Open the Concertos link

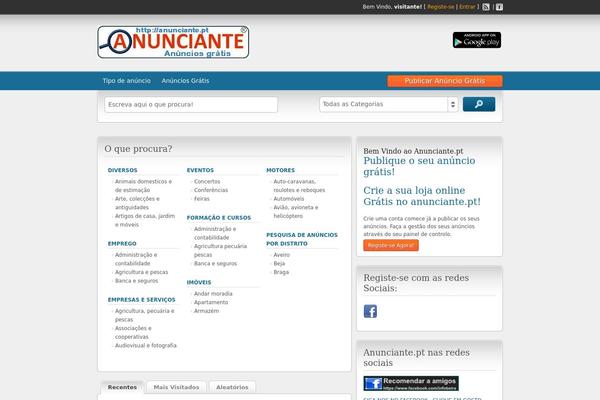(207, 181)
